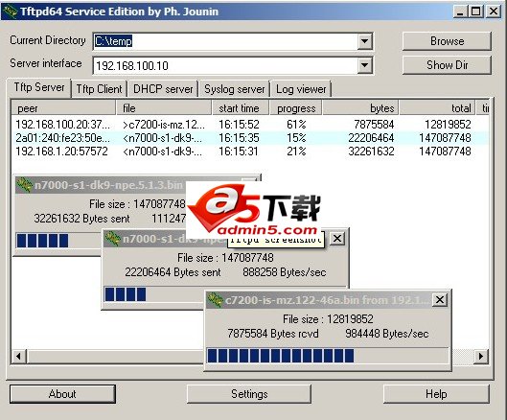Image resolution: width=507 pixels, height=420 pixels.
Task: Click the About button
Action: [x=62, y=394]
